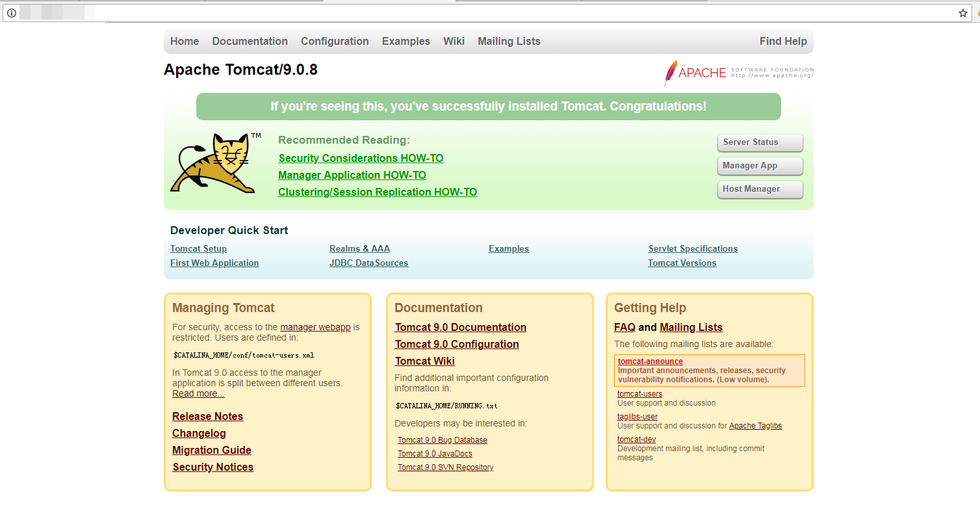Screen dimensions: 980x524
Task: Open Manager Application HOW-TO link
Action: pyautogui.click(x=352, y=176)
